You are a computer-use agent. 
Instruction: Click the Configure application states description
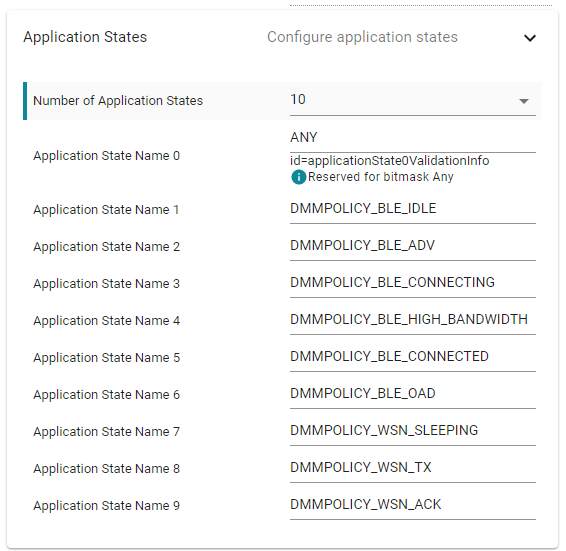362,37
